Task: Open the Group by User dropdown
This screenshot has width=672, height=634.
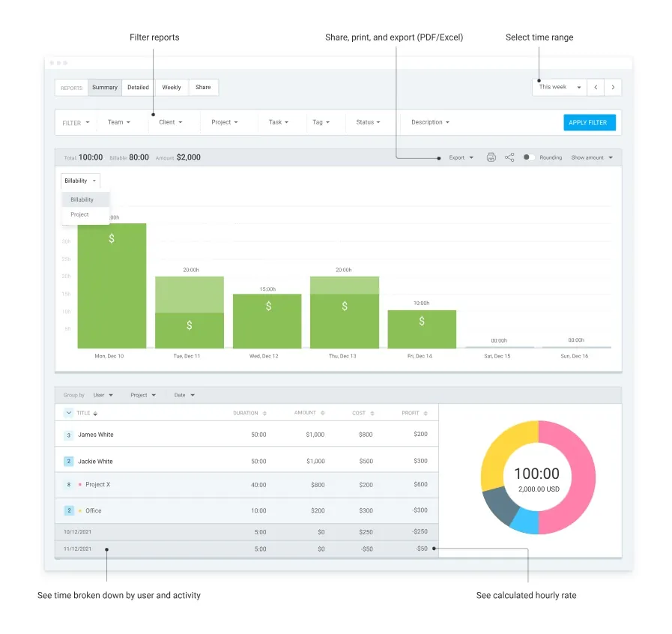Action: [x=103, y=395]
